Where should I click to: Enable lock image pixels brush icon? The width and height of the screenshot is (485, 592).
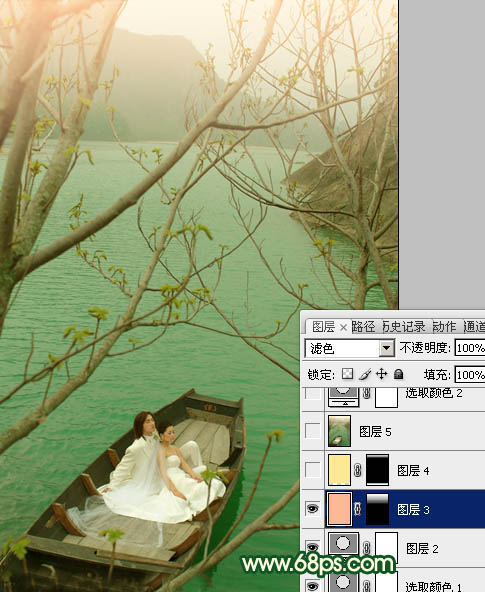point(365,374)
